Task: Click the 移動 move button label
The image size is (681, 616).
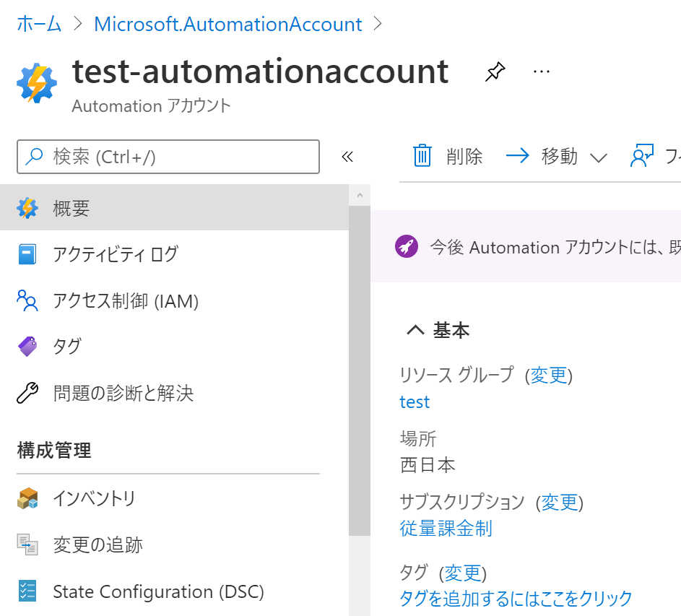Action: 560,156
